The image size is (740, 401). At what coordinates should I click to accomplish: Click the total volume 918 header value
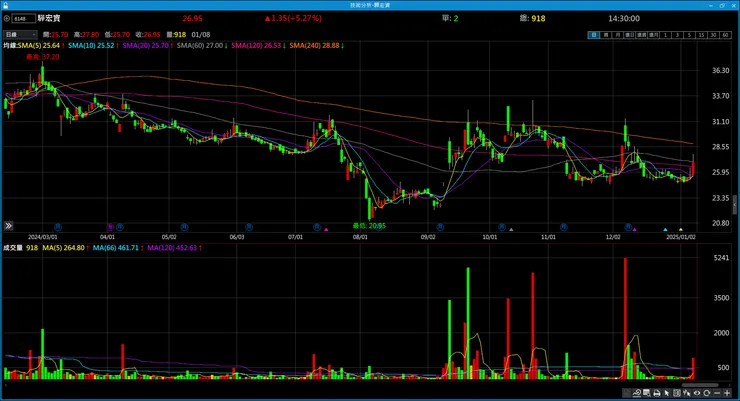tap(538, 18)
